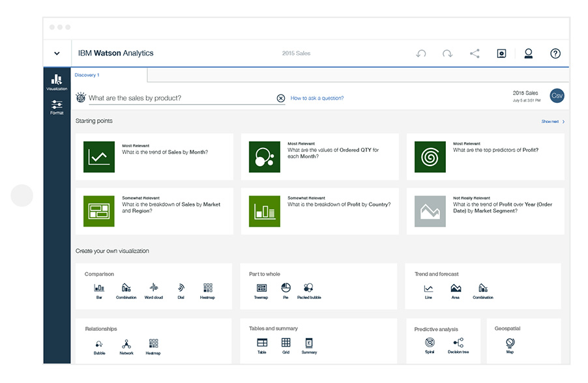Redo the last undone action
The image size is (588, 383).
(447, 53)
